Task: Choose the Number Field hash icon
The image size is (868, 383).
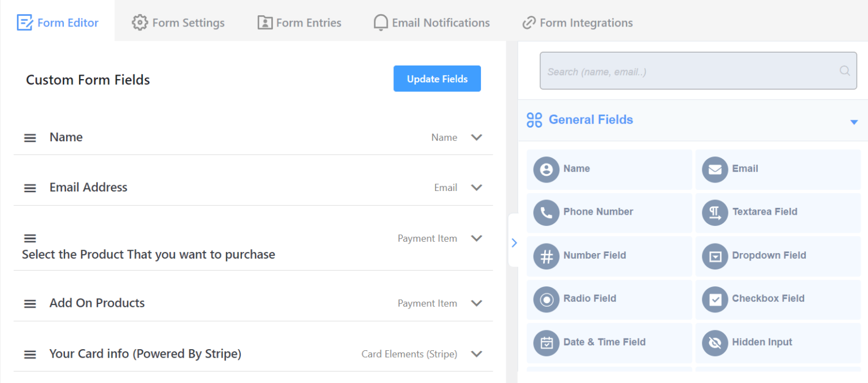Action: pos(546,256)
